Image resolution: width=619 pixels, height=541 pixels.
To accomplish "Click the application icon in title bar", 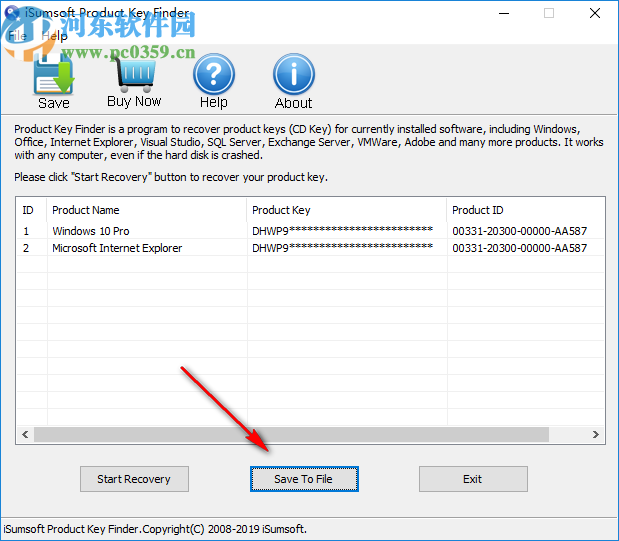I will (13, 13).
